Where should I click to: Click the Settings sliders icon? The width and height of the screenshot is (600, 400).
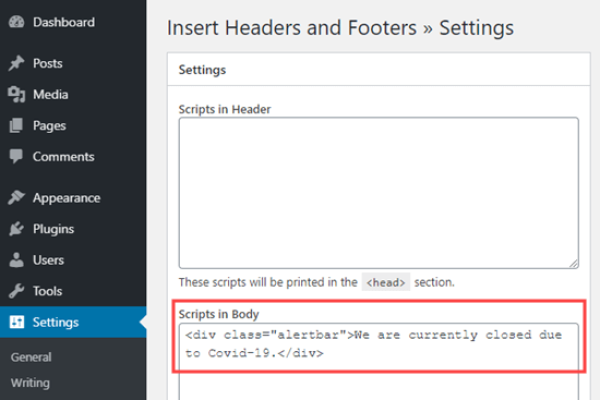pos(16,322)
